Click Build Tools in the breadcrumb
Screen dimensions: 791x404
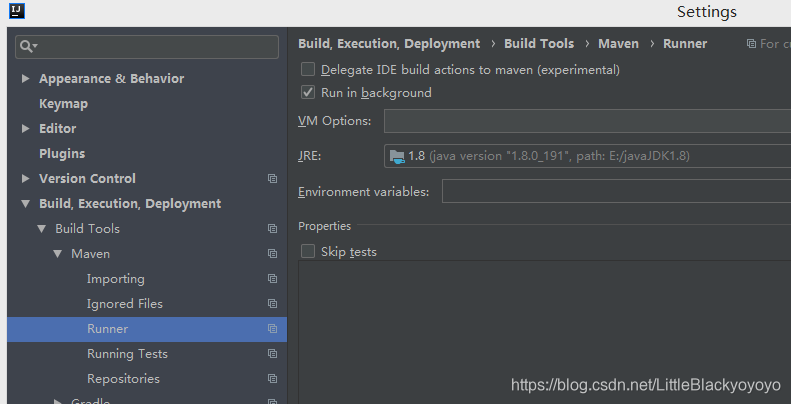tap(539, 44)
